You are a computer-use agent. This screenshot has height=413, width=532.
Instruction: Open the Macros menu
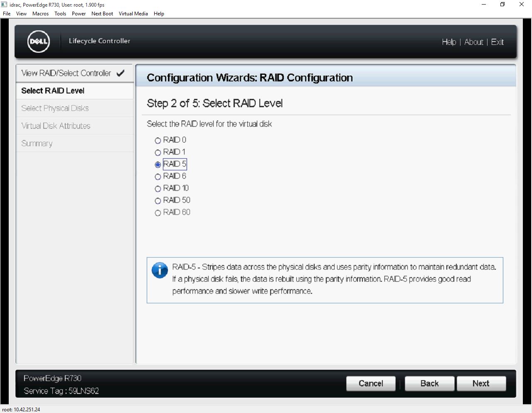click(x=40, y=14)
